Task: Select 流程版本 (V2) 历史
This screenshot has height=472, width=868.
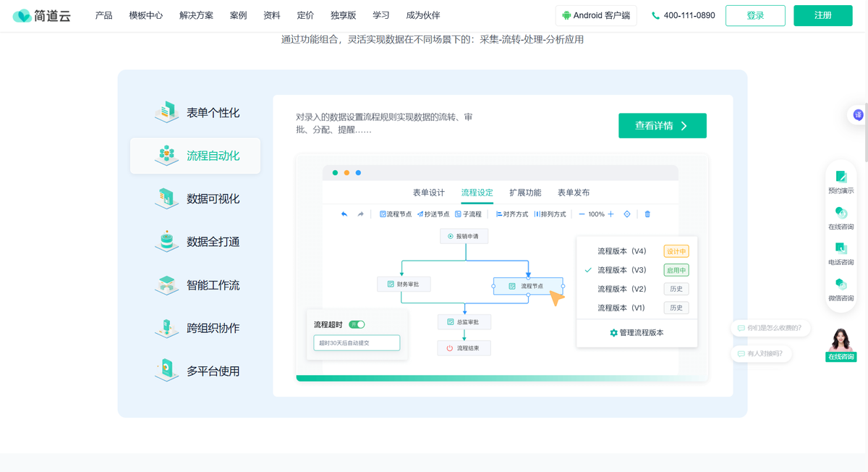Action: click(637, 289)
